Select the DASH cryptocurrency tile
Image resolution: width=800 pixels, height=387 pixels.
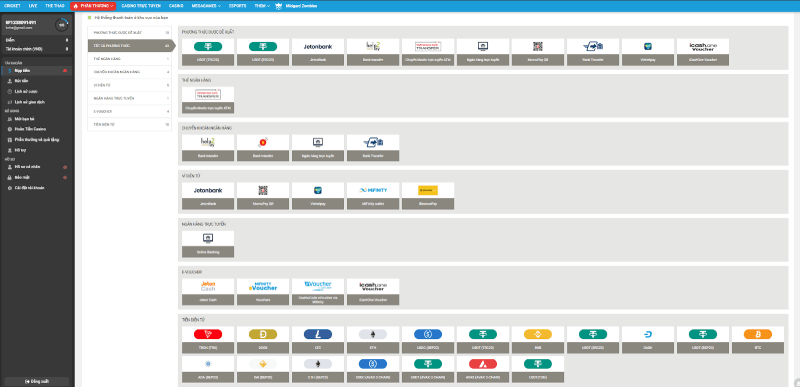(647, 340)
